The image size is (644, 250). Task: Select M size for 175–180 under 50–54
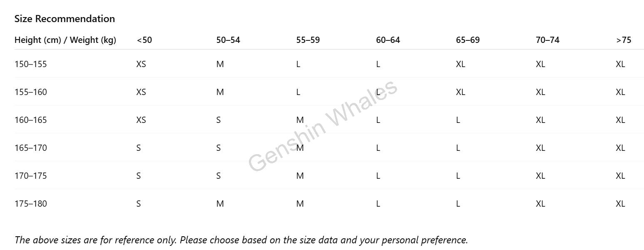click(220, 204)
